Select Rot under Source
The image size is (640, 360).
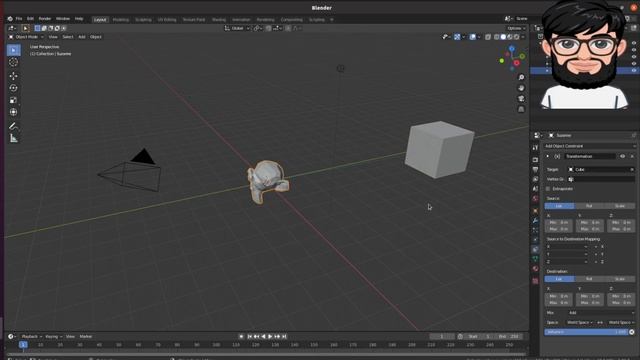pos(589,206)
